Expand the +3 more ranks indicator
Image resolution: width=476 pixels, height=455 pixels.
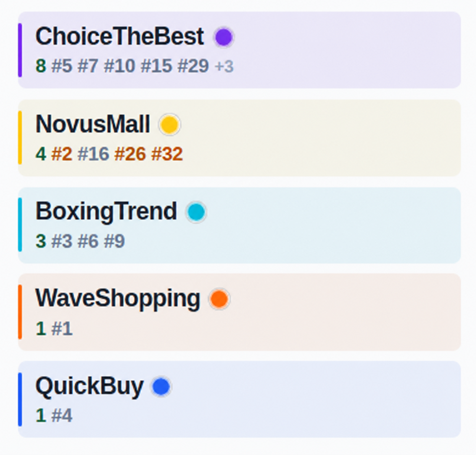pyautogui.click(x=224, y=66)
